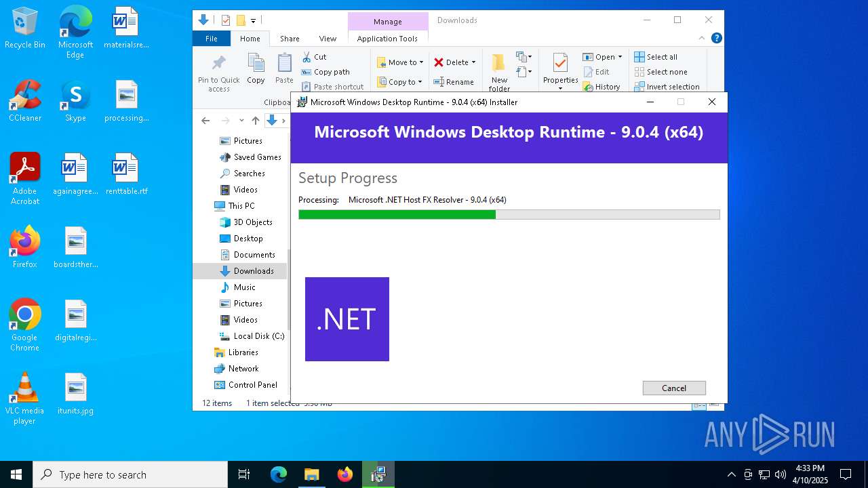
Task: Switch to View ribbon tab
Action: click(x=328, y=39)
